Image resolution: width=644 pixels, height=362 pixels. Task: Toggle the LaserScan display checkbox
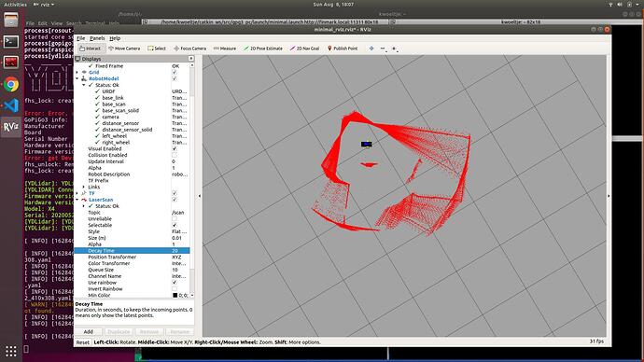(175, 200)
